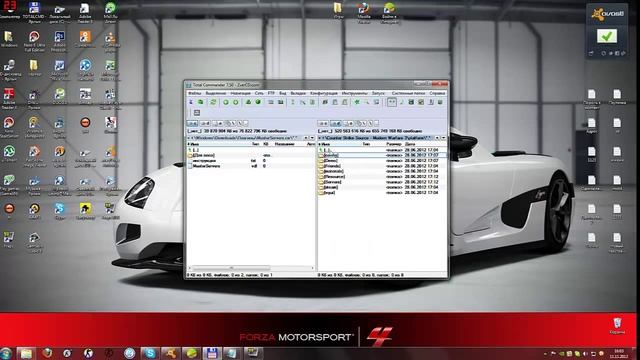Viewport: 640px width, 360px height.
Task: Open left panel favorites asterisk button
Action: tap(306, 138)
